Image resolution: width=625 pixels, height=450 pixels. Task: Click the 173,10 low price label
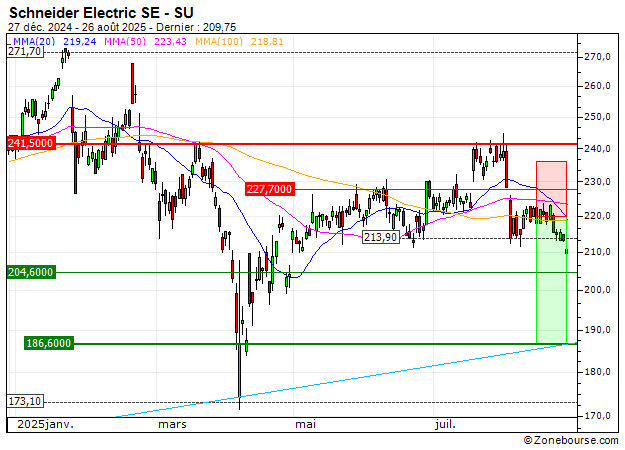[x=25, y=401]
